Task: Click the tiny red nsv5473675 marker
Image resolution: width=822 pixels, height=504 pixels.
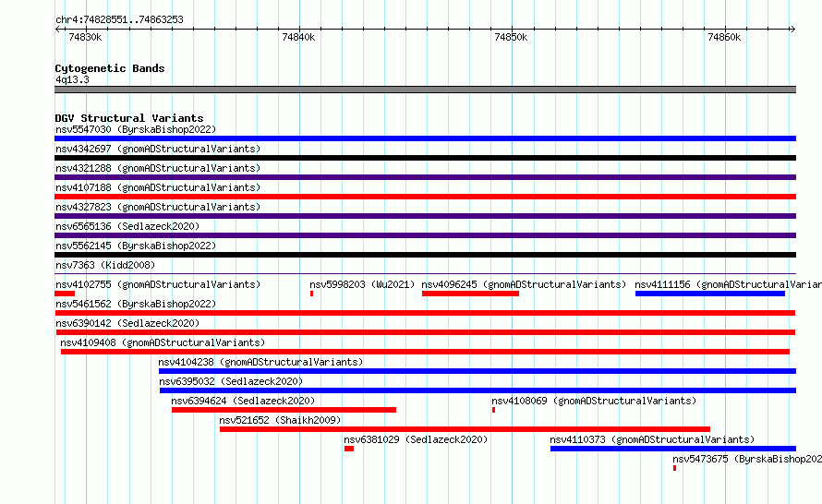Action: (x=675, y=468)
